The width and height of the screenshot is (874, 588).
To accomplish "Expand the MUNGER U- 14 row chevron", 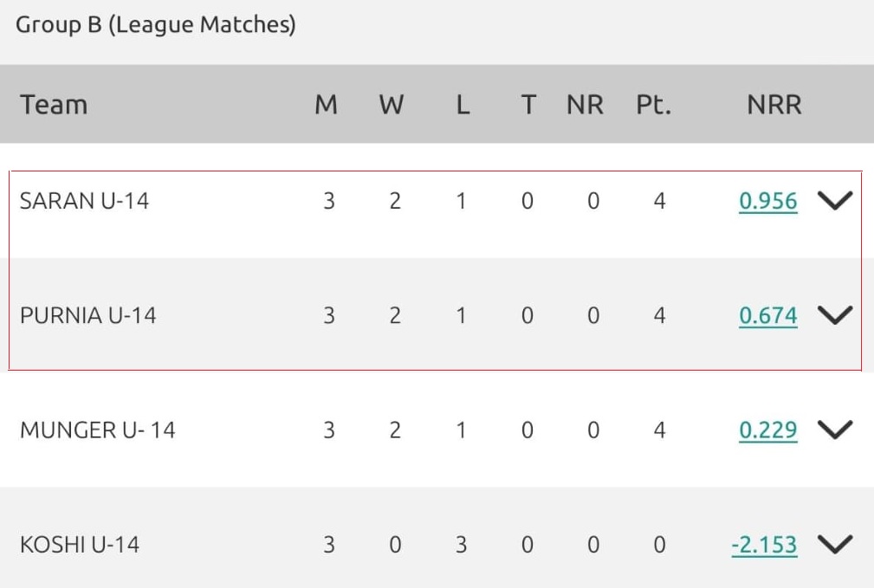I will [x=835, y=430].
